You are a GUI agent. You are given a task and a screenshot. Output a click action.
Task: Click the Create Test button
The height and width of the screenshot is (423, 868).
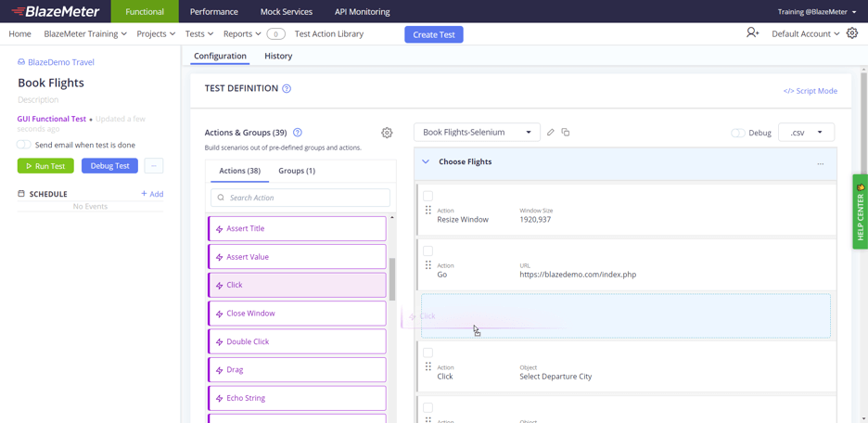click(433, 34)
